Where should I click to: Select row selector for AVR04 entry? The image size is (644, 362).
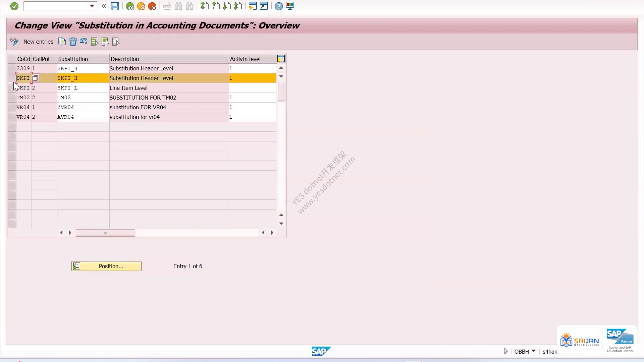(x=12, y=117)
